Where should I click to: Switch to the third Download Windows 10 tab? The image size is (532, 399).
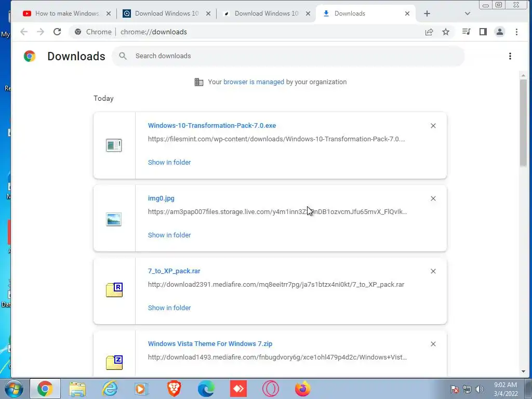tap(267, 14)
